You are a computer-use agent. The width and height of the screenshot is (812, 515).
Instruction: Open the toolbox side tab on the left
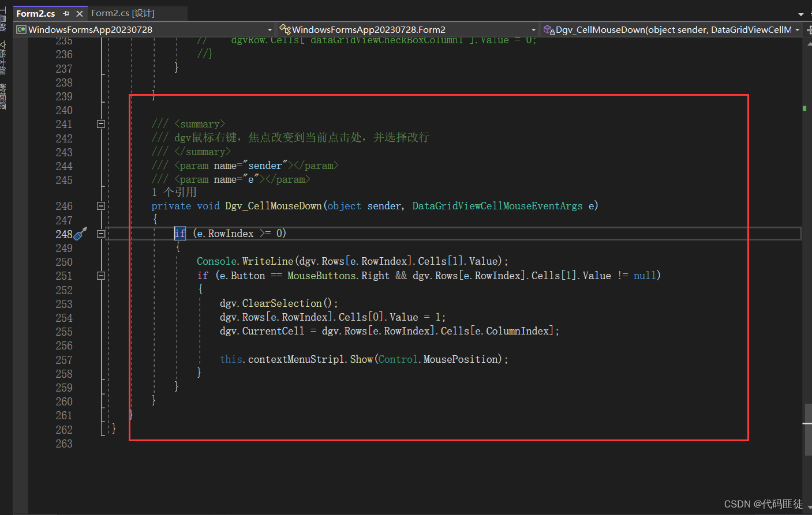[3, 19]
